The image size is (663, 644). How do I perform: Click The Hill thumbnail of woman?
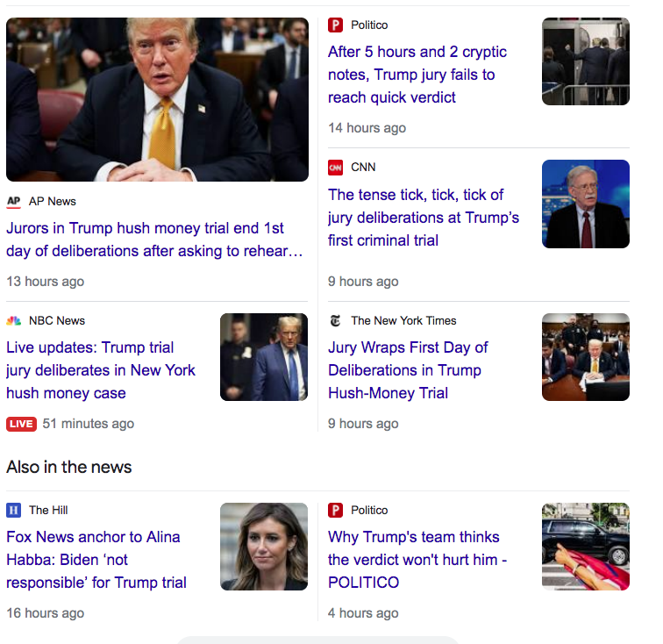tap(264, 547)
